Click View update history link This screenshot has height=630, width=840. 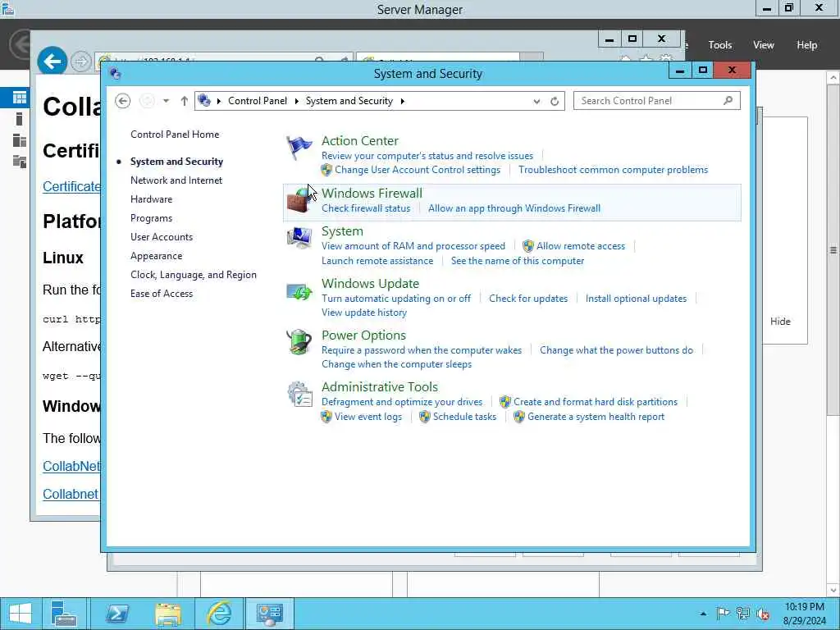[x=364, y=313]
